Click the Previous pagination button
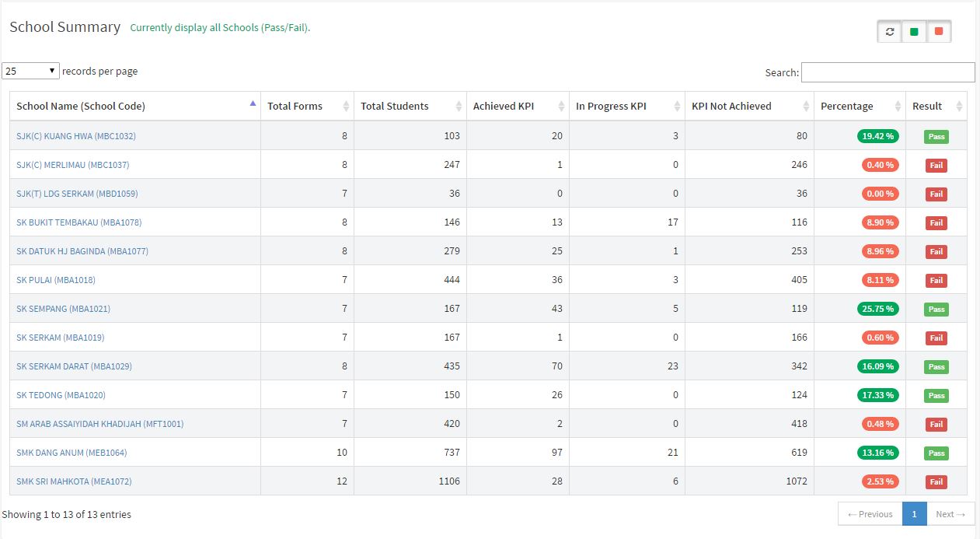 point(870,514)
